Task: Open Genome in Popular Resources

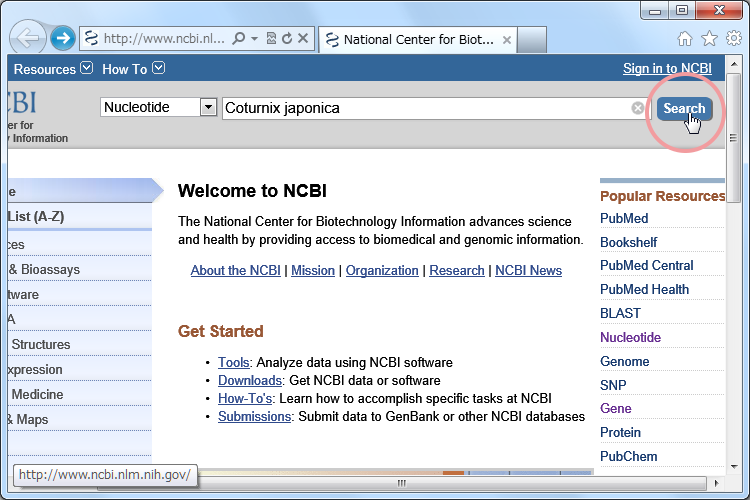Action: pyautogui.click(x=624, y=361)
